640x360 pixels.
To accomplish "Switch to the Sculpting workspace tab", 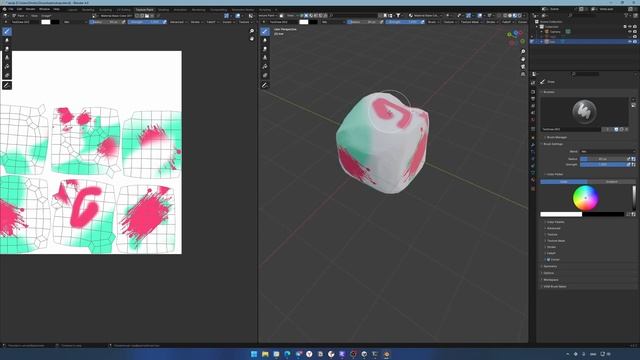I will coord(105,9).
